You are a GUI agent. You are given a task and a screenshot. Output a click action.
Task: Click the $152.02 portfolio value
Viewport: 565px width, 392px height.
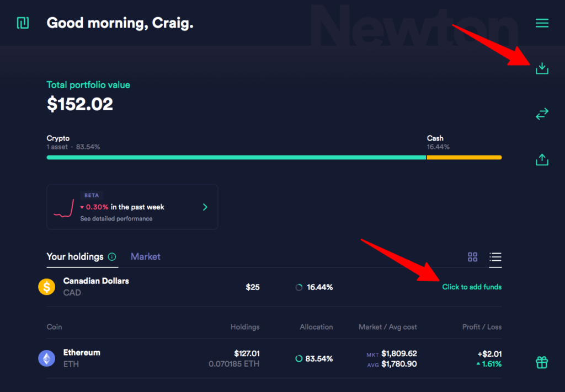click(79, 104)
